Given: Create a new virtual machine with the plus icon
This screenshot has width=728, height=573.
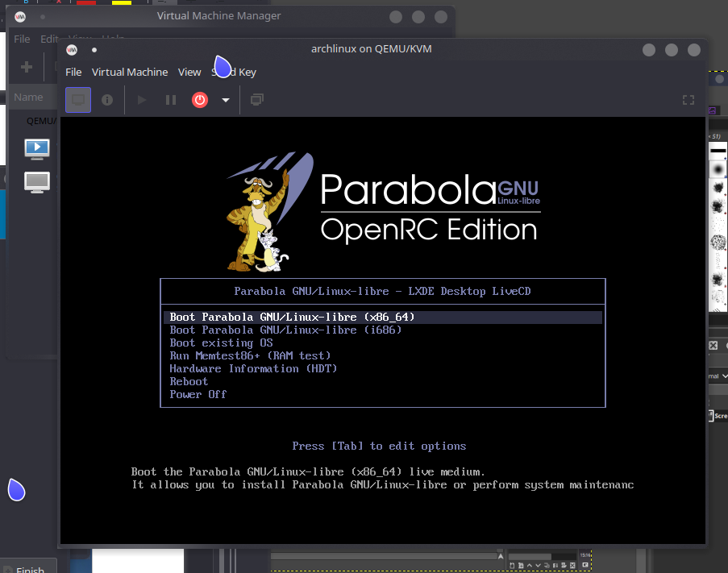Looking at the screenshot, I should coord(25,65).
